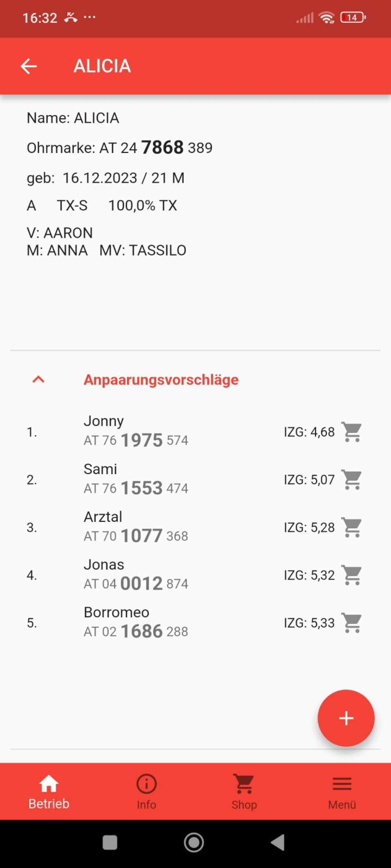Tap the Arztal suggestion row

coord(136,527)
